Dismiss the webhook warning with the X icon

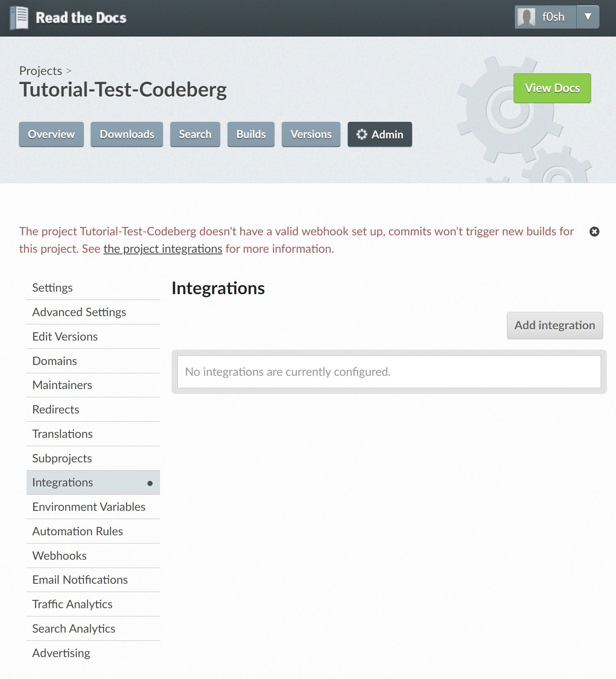594,232
